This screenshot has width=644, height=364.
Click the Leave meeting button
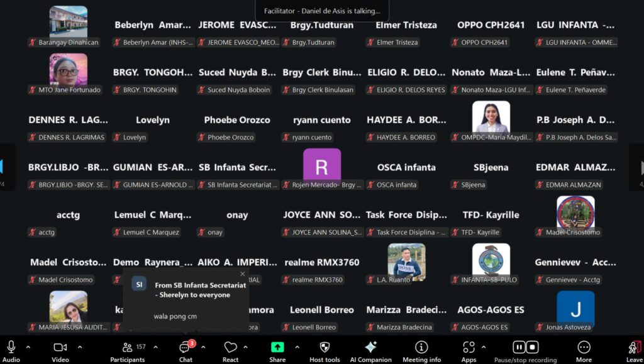(634, 348)
